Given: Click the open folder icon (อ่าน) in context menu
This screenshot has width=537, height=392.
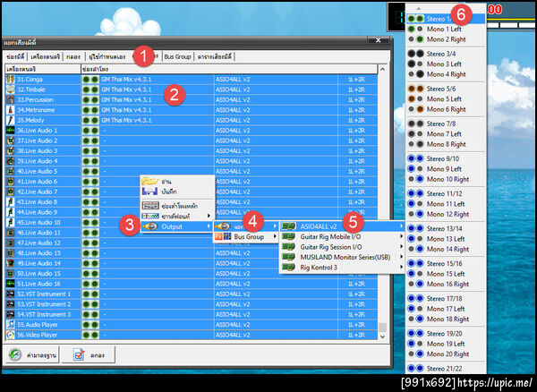Looking at the screenshot, I should tap(150, 181).
